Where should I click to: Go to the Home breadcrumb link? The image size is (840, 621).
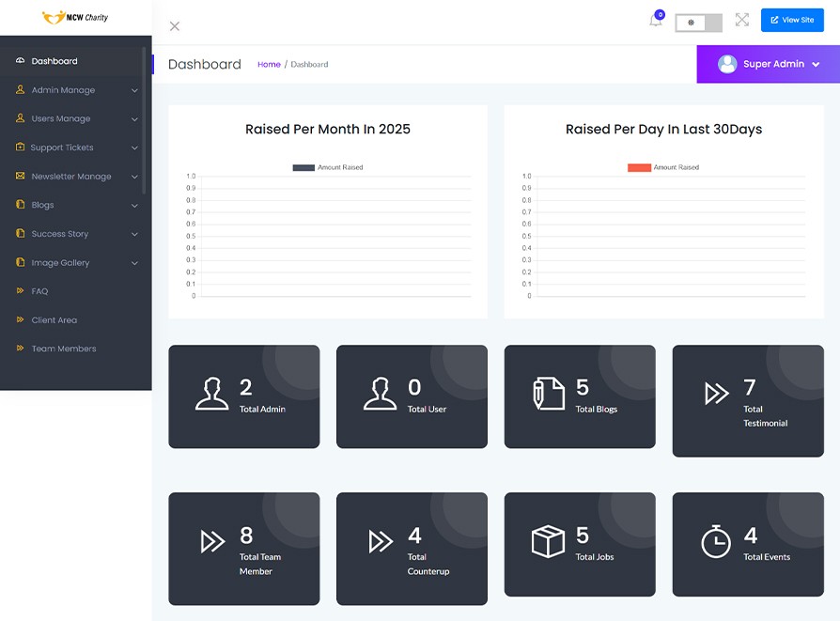(269, 65)
